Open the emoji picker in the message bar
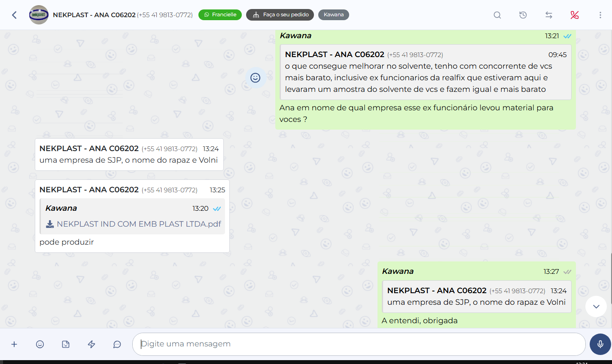Viewport: 612px width, 364px height. tap(40, 344)
